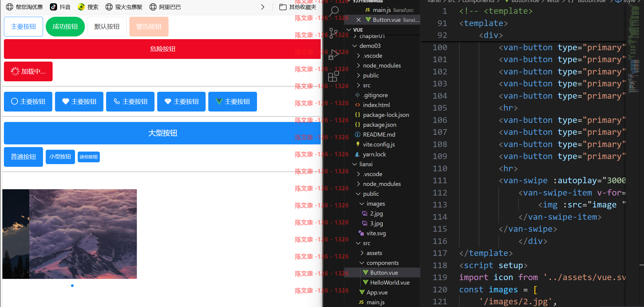Open the 帮您淘优惠 bookmark
This screenshot has height=307, width=644.
pyautogui.click(x=25, y=7)
